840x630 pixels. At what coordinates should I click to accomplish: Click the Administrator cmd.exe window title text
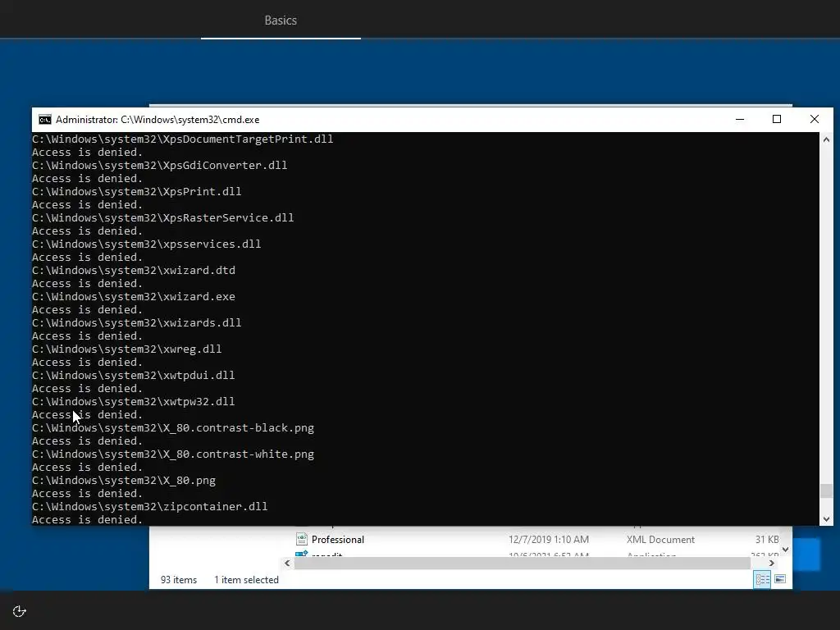[x=157, y=120]
